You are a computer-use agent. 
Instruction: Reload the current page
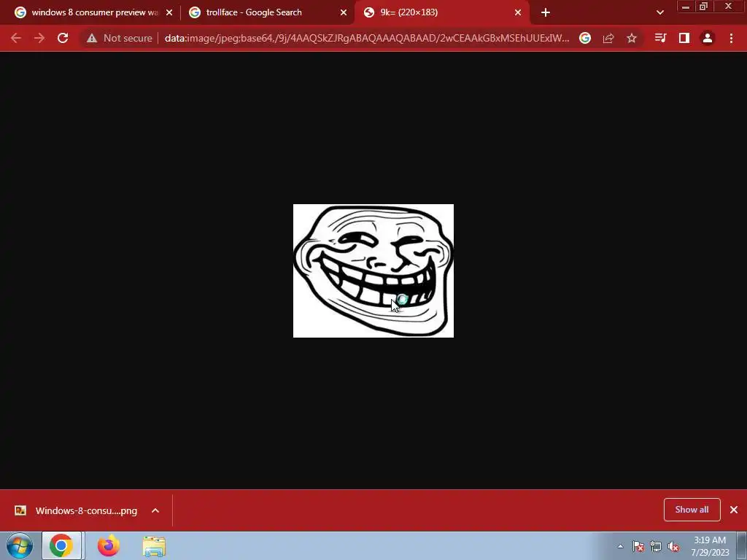[x=63, y=38]
